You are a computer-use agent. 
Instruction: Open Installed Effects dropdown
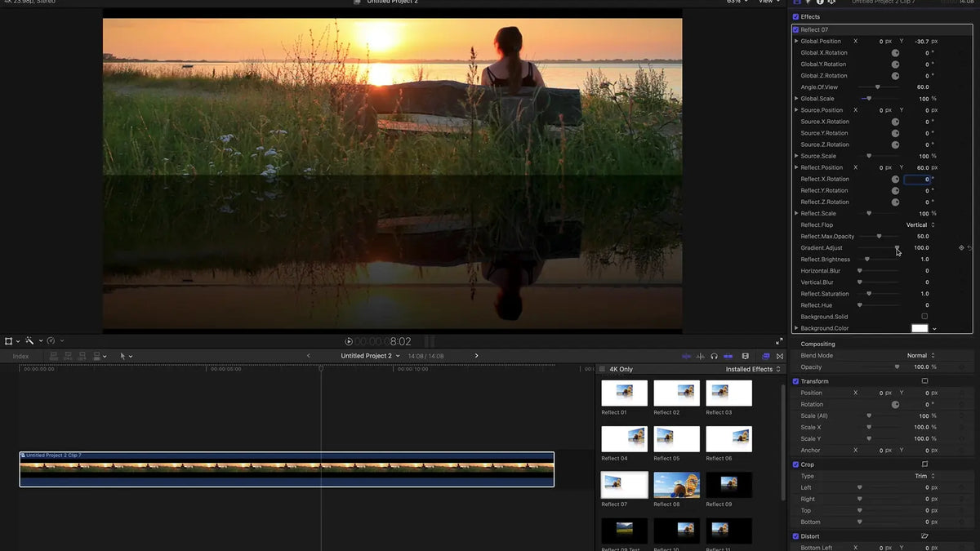point(753,369)
